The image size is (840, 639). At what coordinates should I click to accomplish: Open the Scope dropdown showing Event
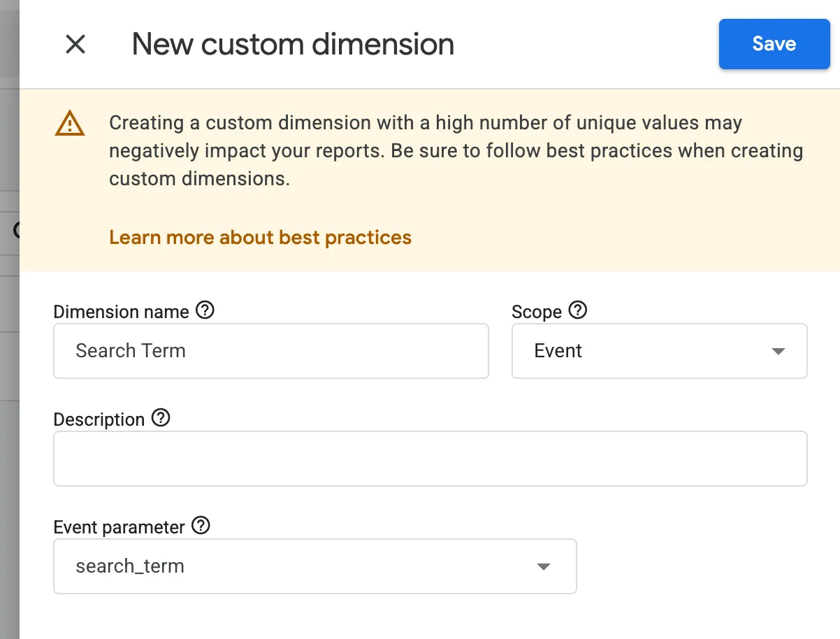pos(660,351)
